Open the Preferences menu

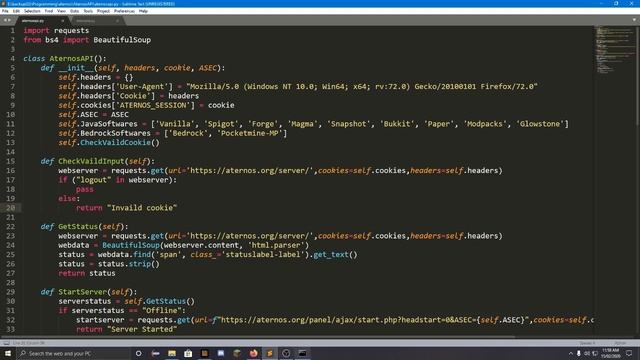124,11
